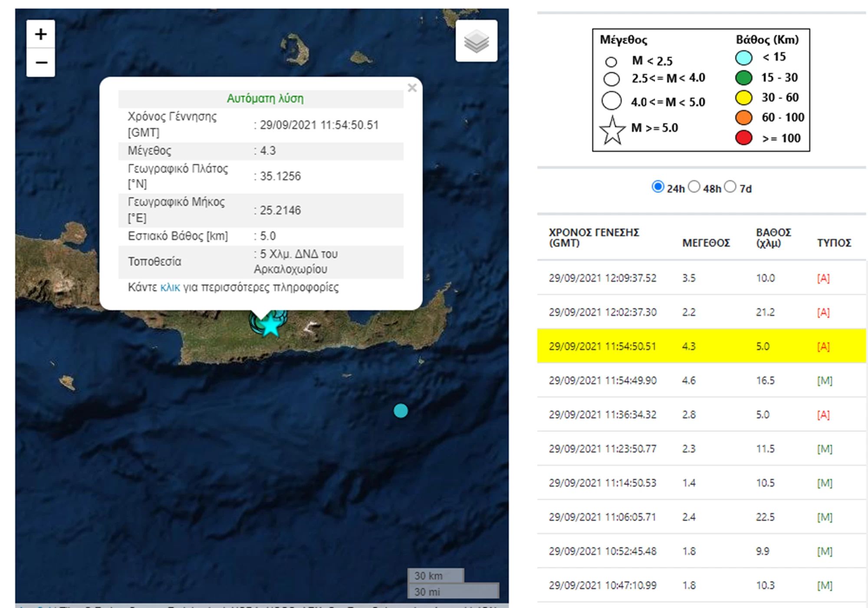
Task: Open the map layers selector
Action: pos(477,41)
